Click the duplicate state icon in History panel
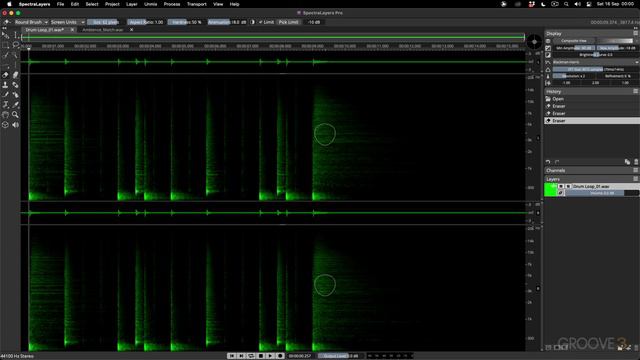This screenshot has height=360, width=640. click(x=627, y=162)
